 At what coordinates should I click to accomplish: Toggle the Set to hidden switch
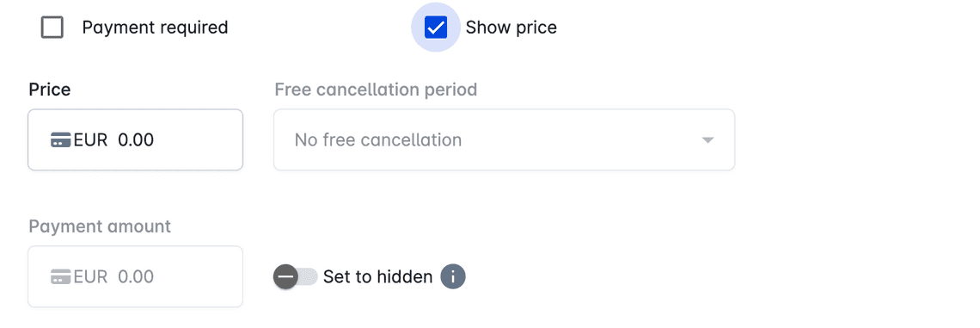pos(296,276)
